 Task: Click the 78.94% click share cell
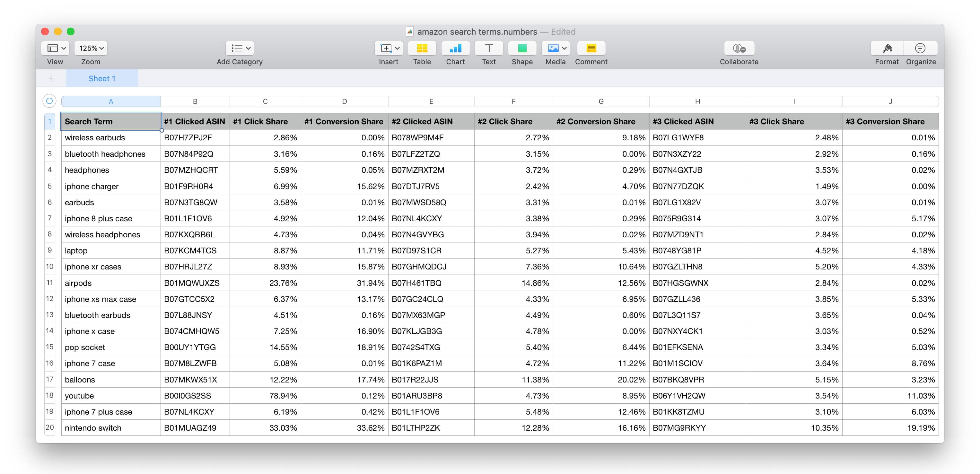(x=265, y=396)
